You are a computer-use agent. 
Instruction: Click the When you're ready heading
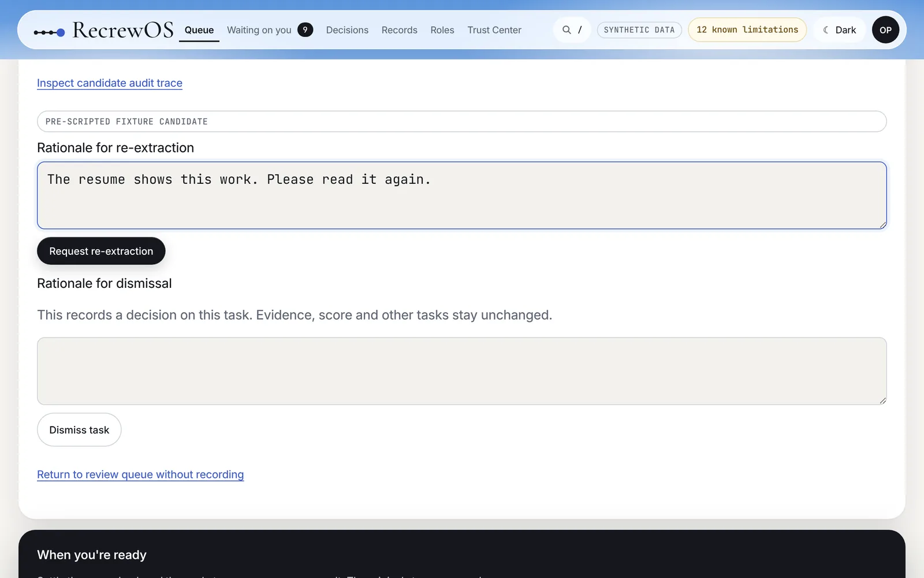point(92,555)
